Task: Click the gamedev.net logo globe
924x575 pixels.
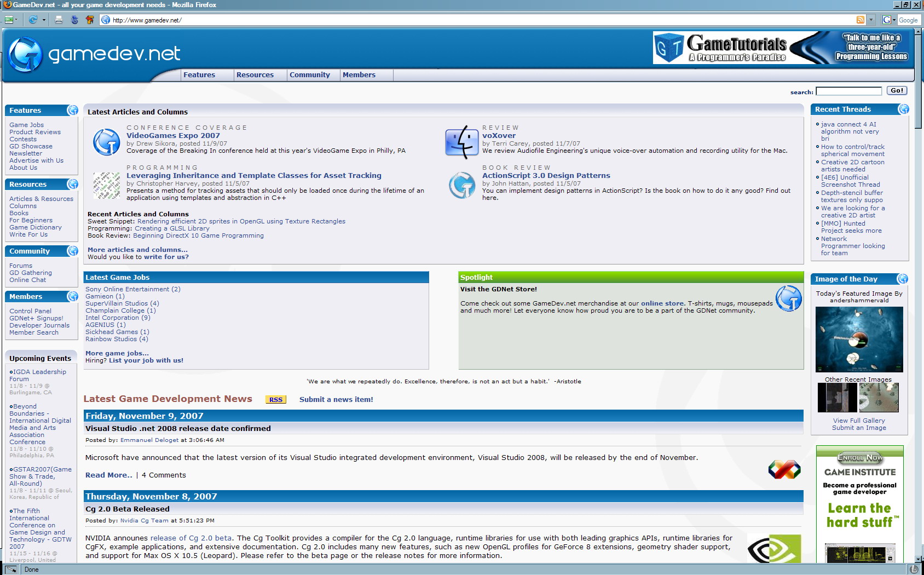Action: point(26,54)
